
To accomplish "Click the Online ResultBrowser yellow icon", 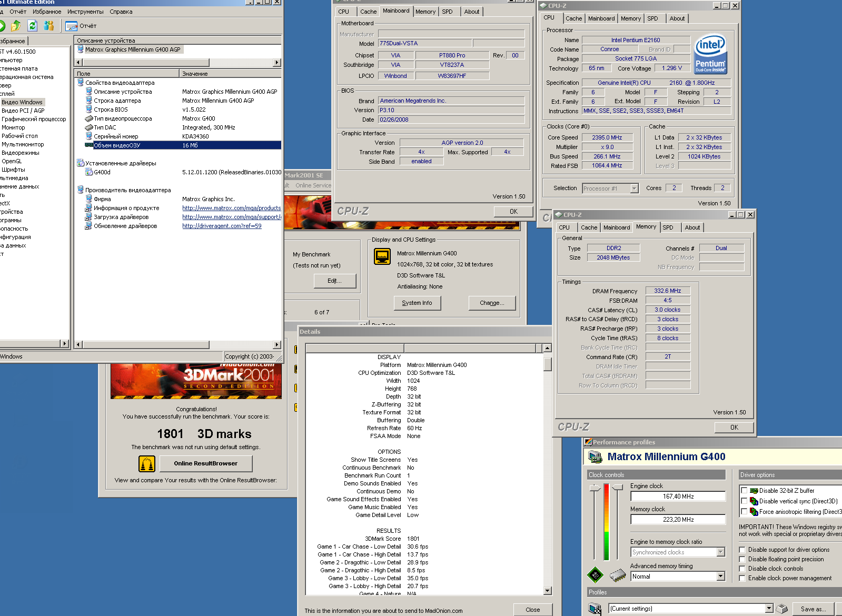I will (x=147, y=464).
